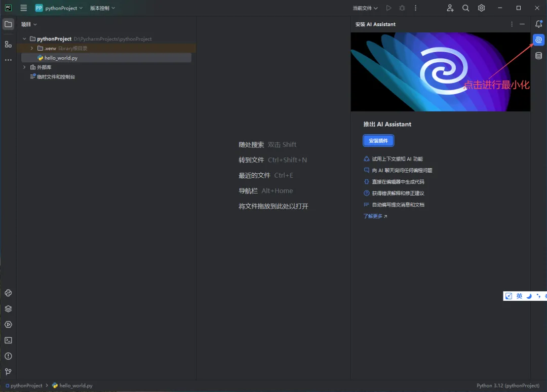Click 安装 AI Assistant panel title
Viewport: 547px width, 392px height.
click(375, 24)
